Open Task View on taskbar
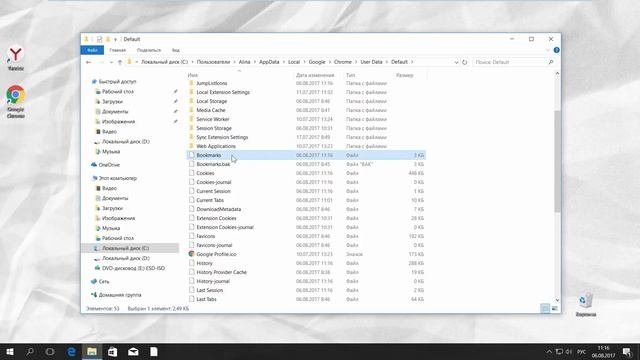This screenshot has height=360, width=640. point(50,351)
